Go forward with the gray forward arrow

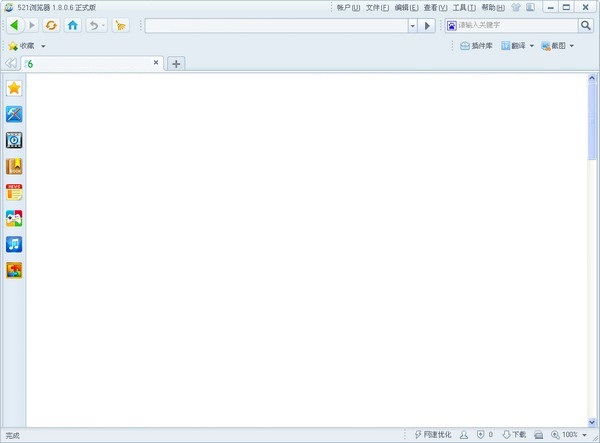(32, 26)
